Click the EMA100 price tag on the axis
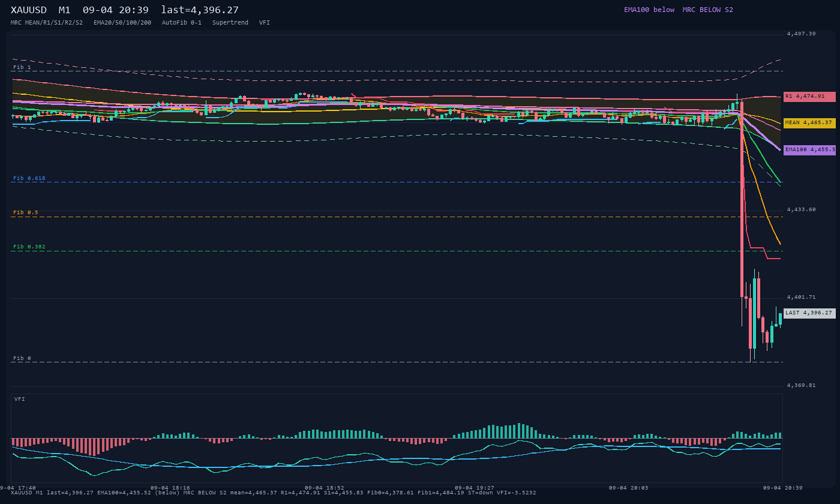The height and width of the screenshot is (504, 840). [809, 150]
